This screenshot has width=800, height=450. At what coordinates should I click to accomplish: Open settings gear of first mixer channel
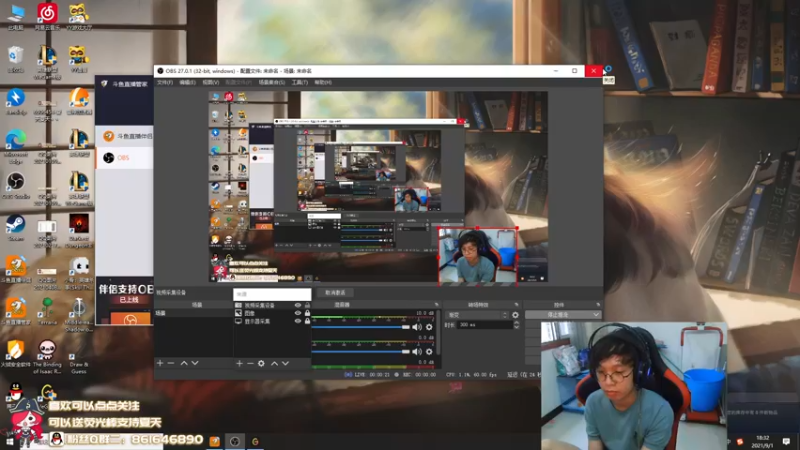(429, 327)
